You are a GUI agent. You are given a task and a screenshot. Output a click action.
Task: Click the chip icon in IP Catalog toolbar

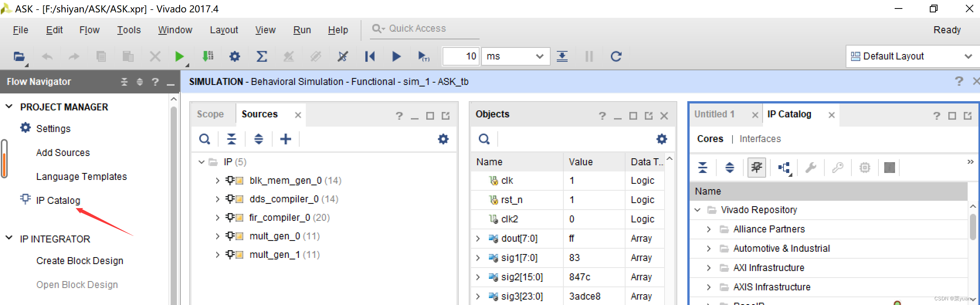(x=865, y=168)
